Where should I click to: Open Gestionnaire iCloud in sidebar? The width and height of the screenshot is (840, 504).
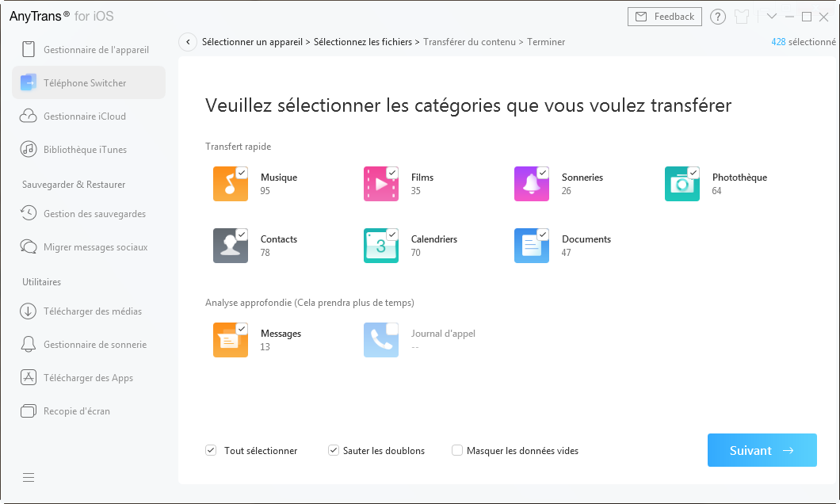coord(89,116)
